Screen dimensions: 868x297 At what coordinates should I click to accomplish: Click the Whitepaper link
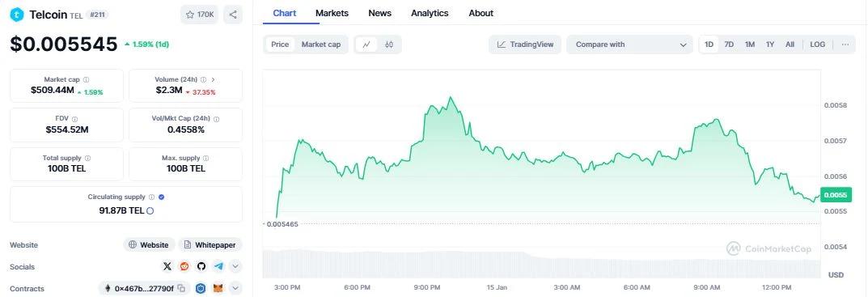click(x=210, y=245)
